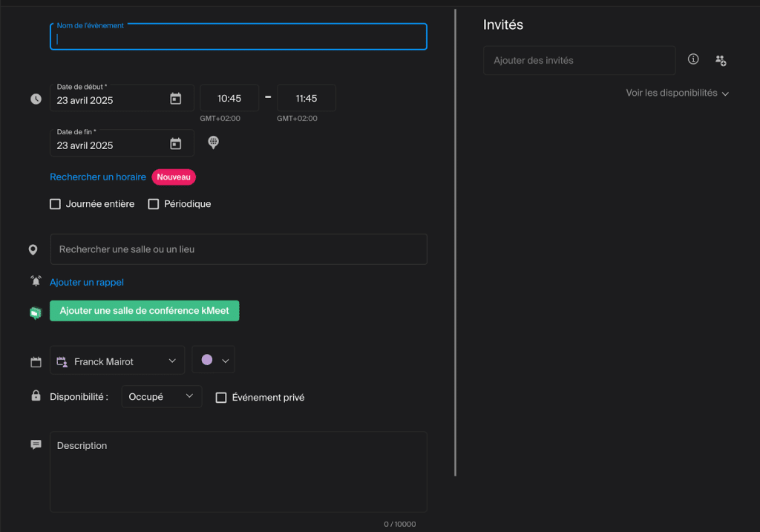The width and height of the screenshot is (760, 532).
Task: Open the Franck Mairot calendar dropdown
Action: click(117, 361)
